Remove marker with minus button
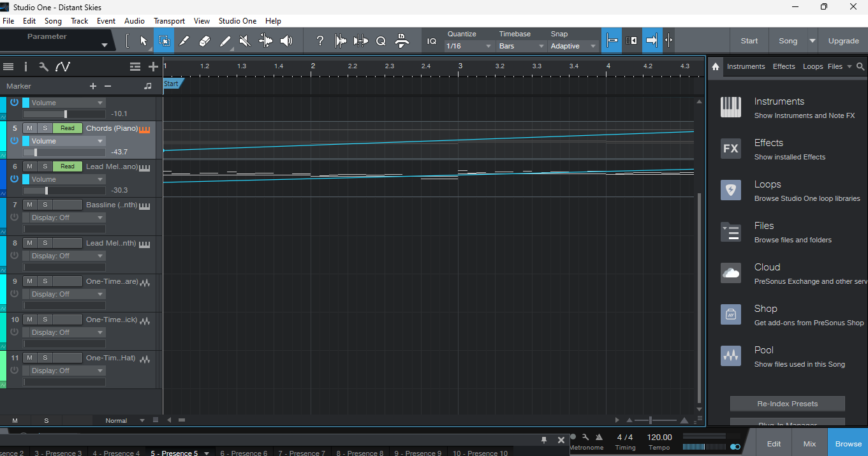 [108, 86]
